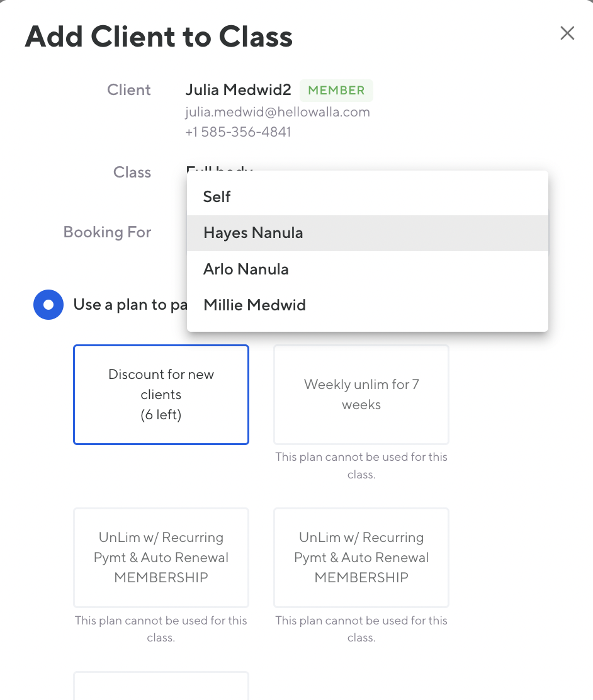Click the Booking For field label
Viewport: 593px width, 700px height.
pos(107,232)
